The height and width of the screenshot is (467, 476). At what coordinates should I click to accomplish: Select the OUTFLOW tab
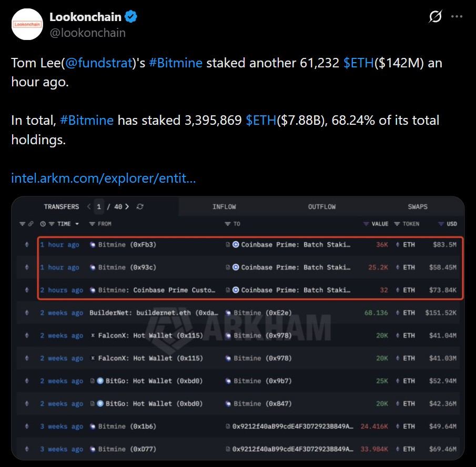click(321, 206)
